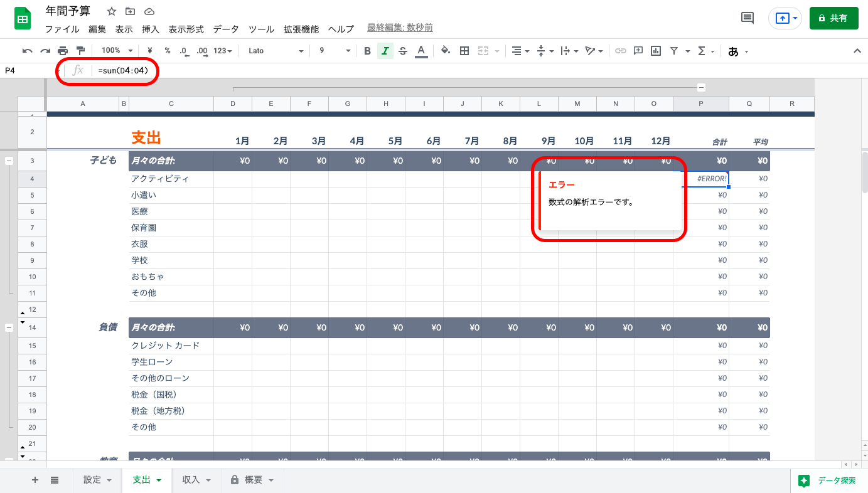Insert a chart via toolbar icon
The width and height of the screenshot is (868, 493).
tap(656, 51)
